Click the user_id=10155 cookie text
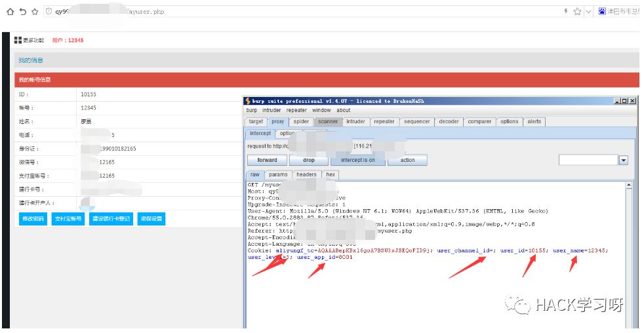The height and width of the screenshot is (333, 644). click(x=523, y=250)
